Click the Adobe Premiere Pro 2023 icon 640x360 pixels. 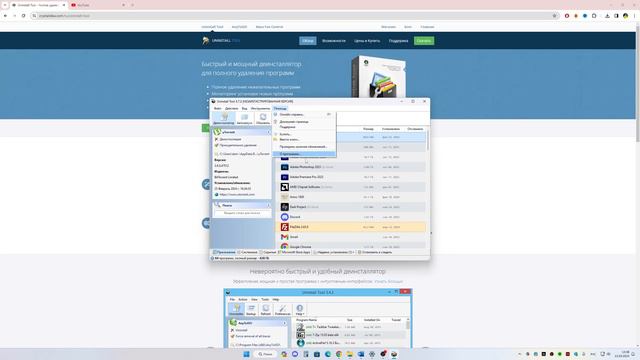click(x=284, y=177)
